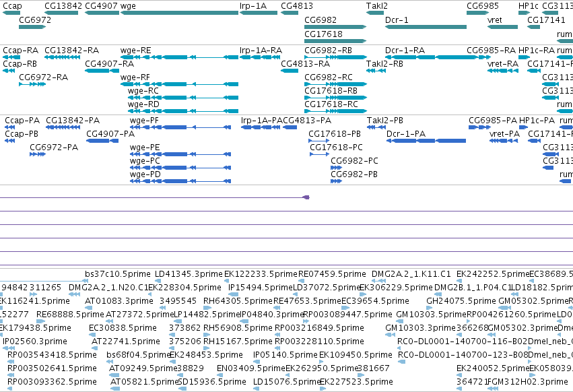Image resolution: width=573 pixels, height=392 pixels.
Task: Select transcript wge-RF
Action: 179,84
